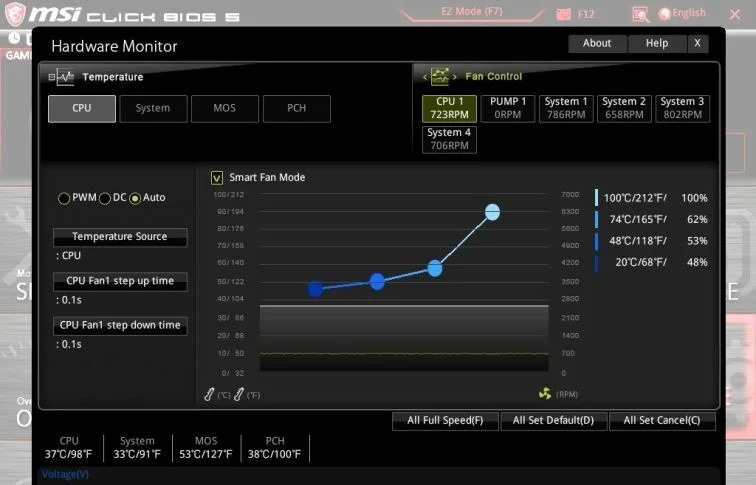Image resolution: width=756 pixels, height=485 pixels.
Task: Click the search magnifier icon
Action: click(640, 14)
